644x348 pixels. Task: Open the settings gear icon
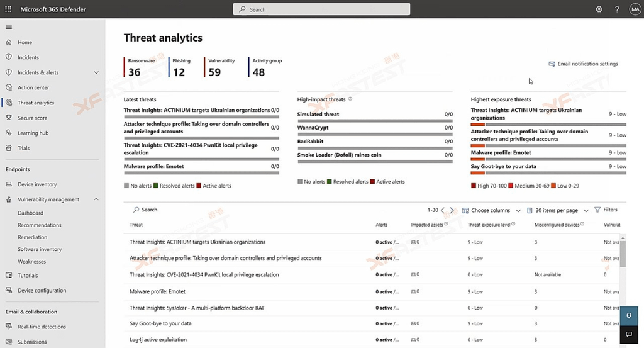click(599, 9)
